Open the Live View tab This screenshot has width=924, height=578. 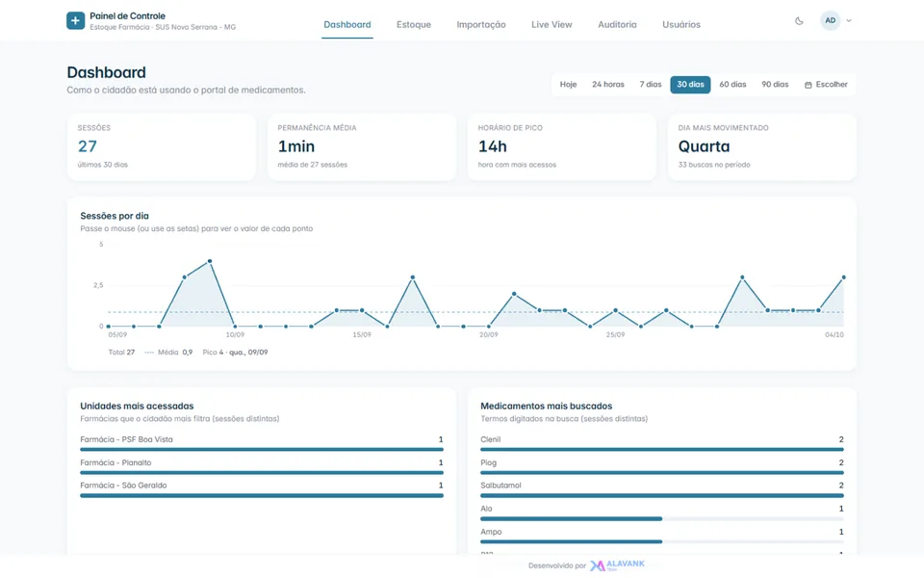[x=552, y=25]
